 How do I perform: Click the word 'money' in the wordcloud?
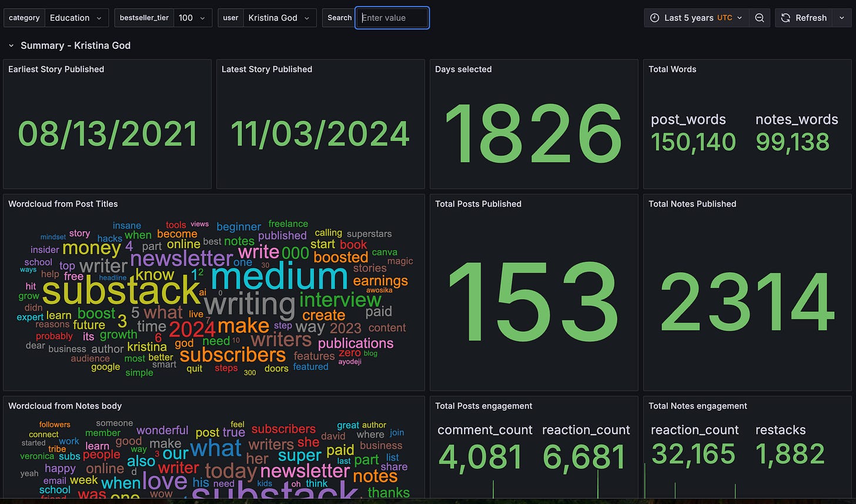[x=92, y=248]
